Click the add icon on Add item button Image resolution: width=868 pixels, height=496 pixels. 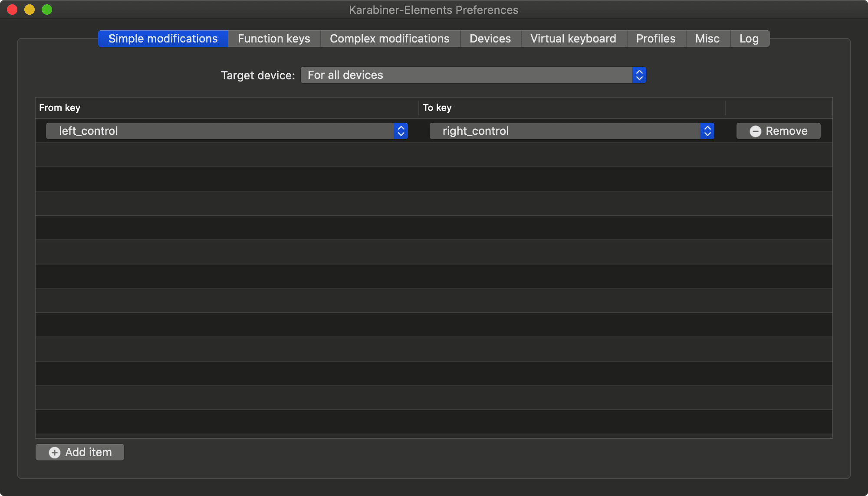[x=54, y=452]
